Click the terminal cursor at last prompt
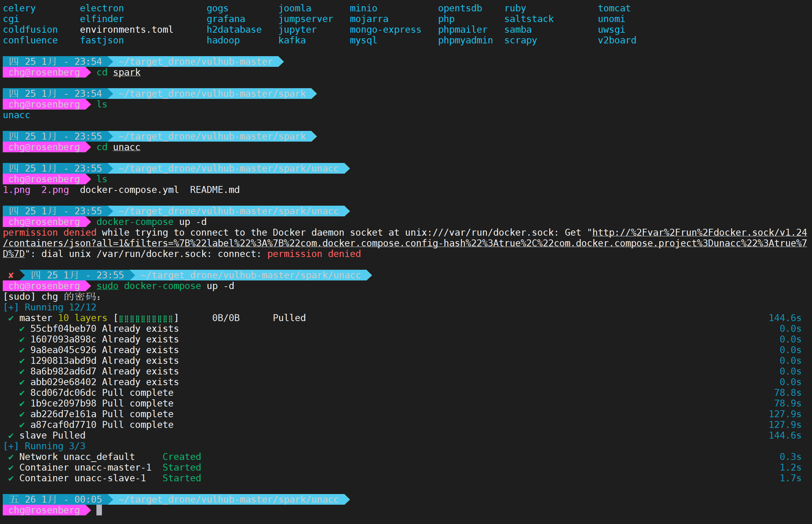The width and height of the screenshot is (812, 524). click(x=99, y=510)
